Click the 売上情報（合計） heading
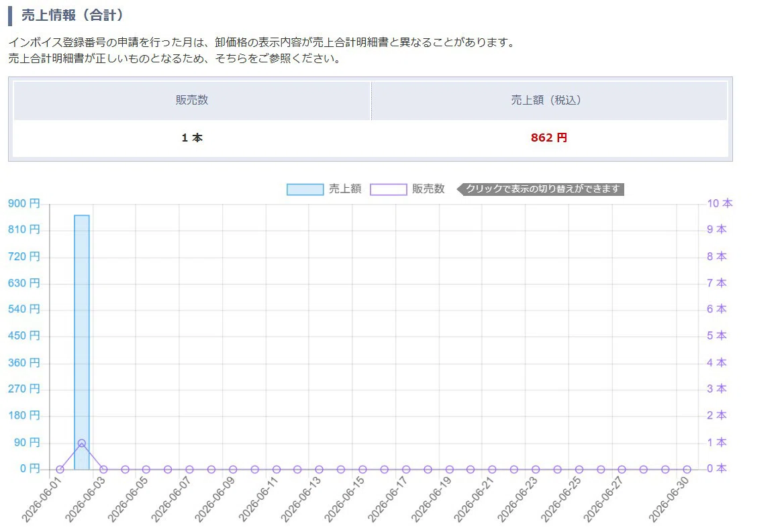Image resolution: width=784 pixels, height=532 pixels. tap(72, 15)
